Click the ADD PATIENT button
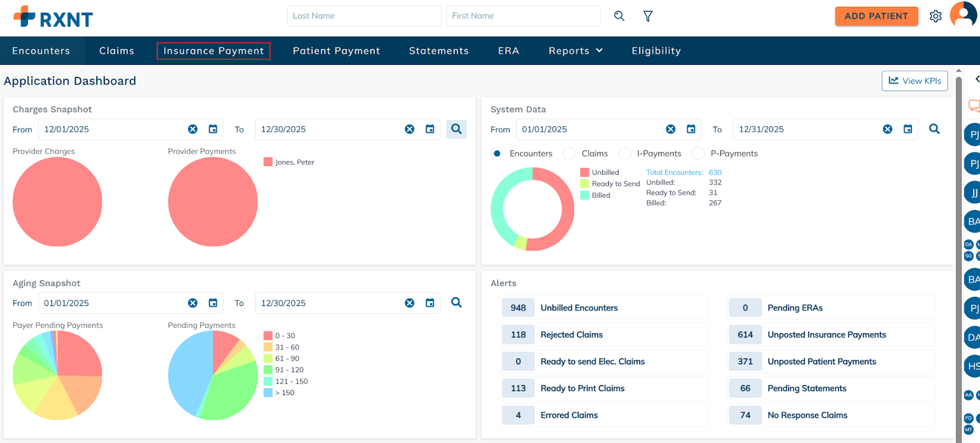980x443 pixels. tap(876, 16)
